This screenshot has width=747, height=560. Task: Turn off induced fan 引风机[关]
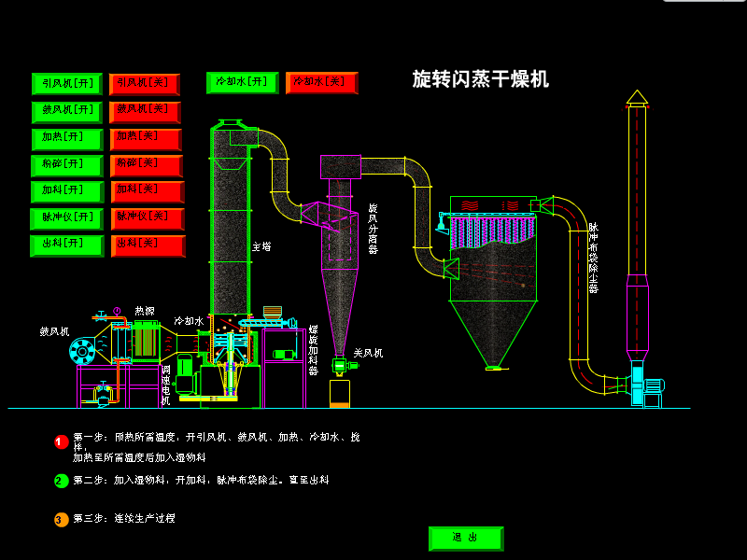145,84
